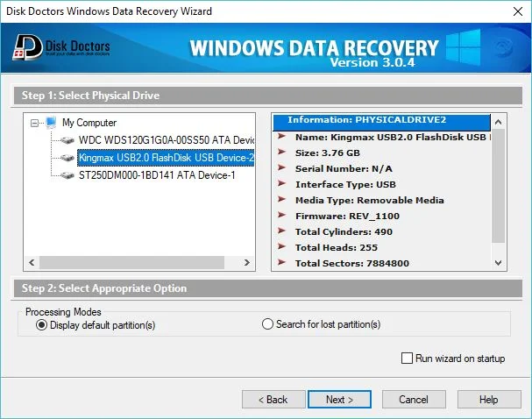Click the Size: 3.76 GB entry

(x=328, y=153)
